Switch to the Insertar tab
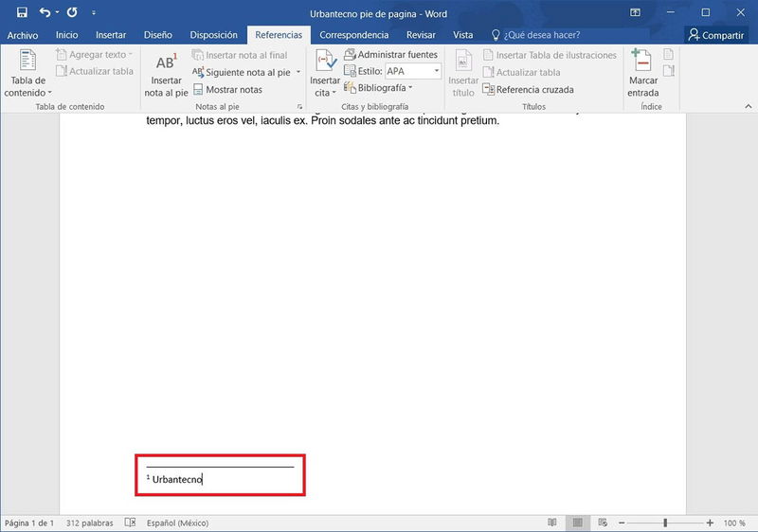The height and width of the screenshot is (532, 758). click(111, 35)
